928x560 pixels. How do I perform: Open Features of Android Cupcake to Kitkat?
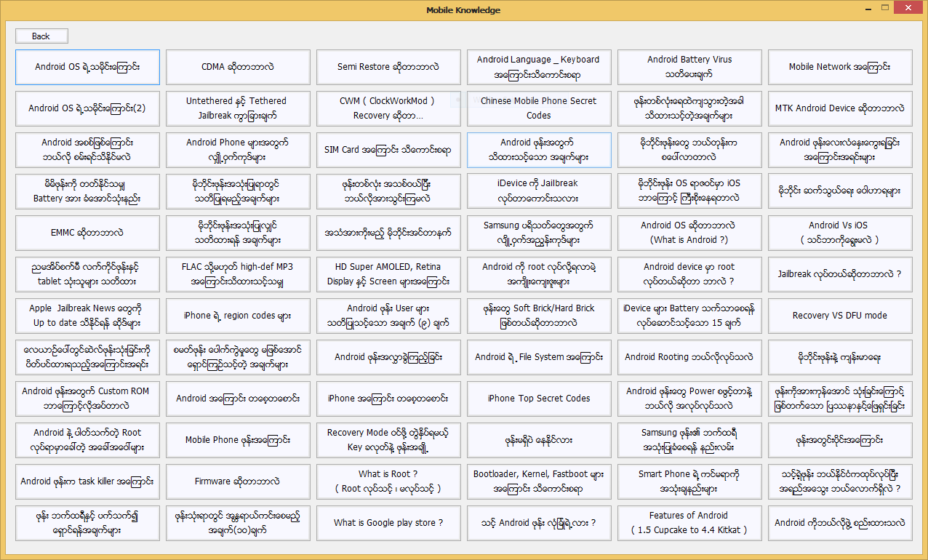click(x=689, y=523)
